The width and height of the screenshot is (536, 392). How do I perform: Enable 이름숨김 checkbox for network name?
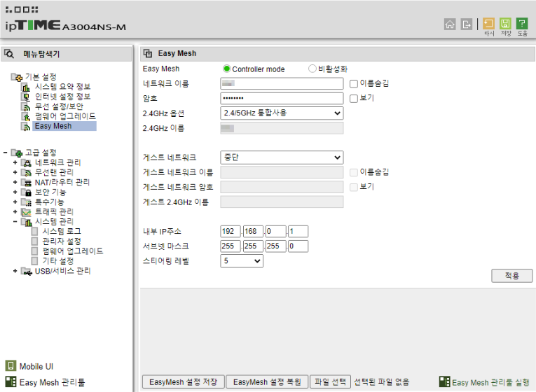click(354, 84)
